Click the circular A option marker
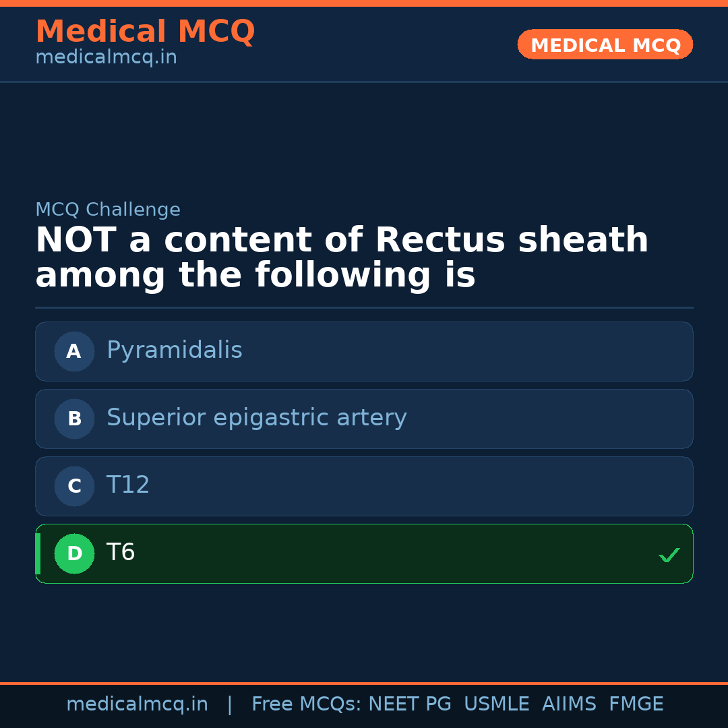The image size is (728, 728). 74,351
